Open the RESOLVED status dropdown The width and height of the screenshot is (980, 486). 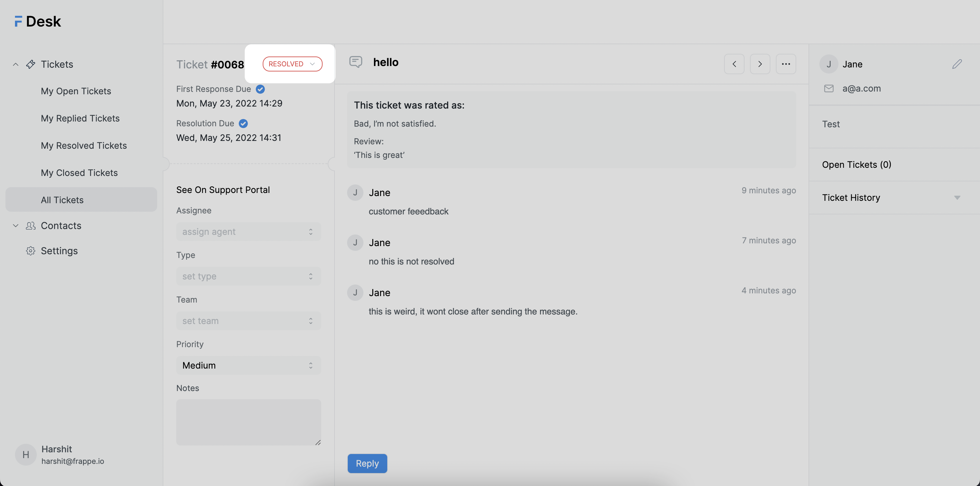pyautogui.click(x=292, y=64)
